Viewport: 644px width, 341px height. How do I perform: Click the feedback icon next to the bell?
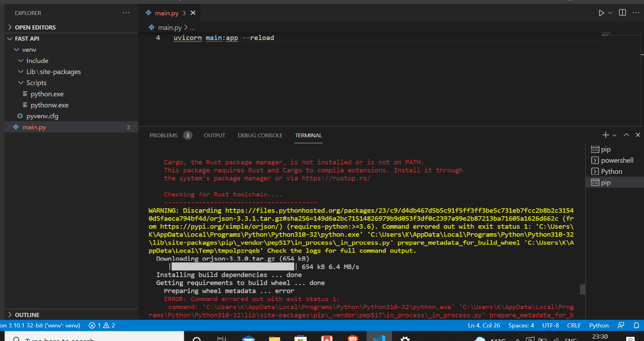pos(621,325)
